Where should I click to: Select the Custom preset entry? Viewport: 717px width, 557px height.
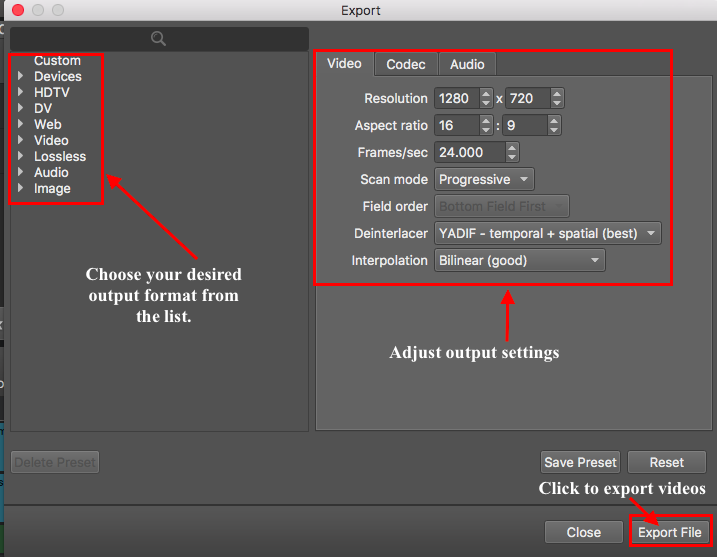click(57, 60)
